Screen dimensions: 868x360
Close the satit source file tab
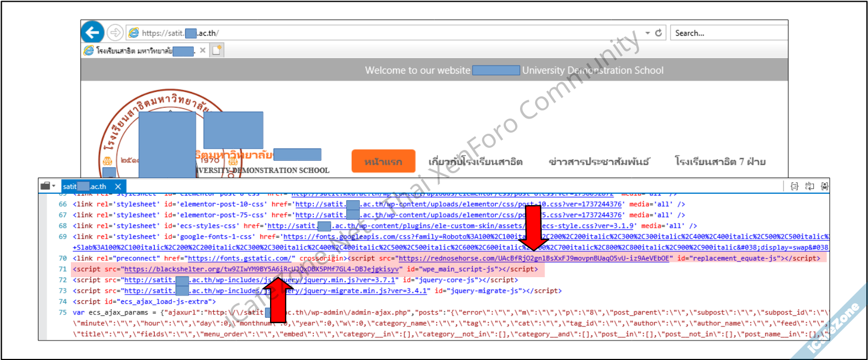click(x=118, y=186)
